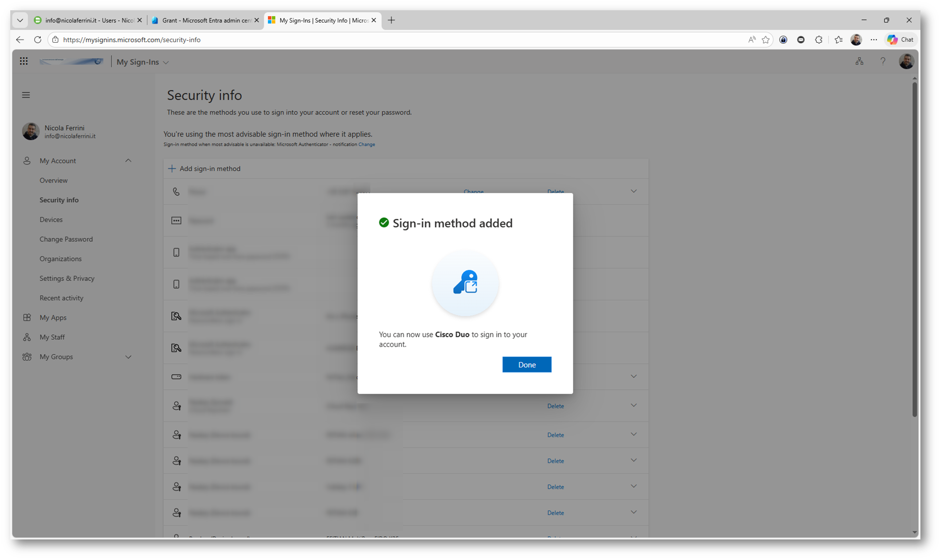Open the app launcher waffle icon

pyautogui.click(x=24, y=61)
